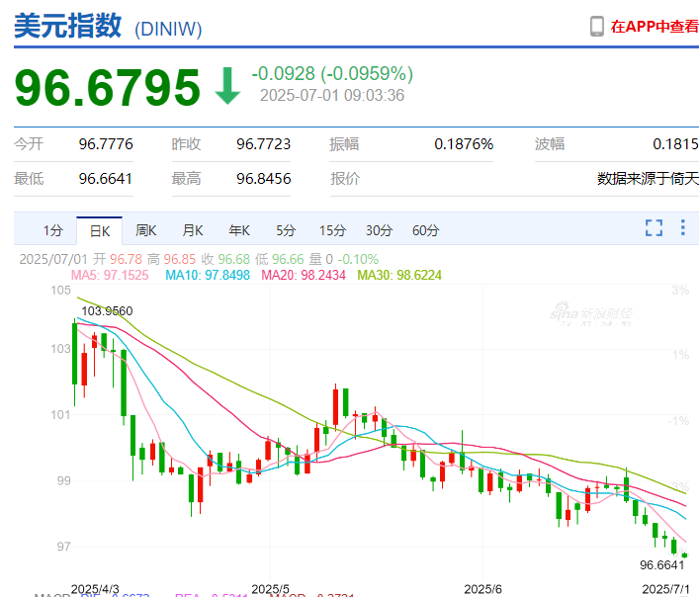Click the MA10: 97.8498 legend
The width and height of the screenshot is (700, 597).
tap(208, 275)
